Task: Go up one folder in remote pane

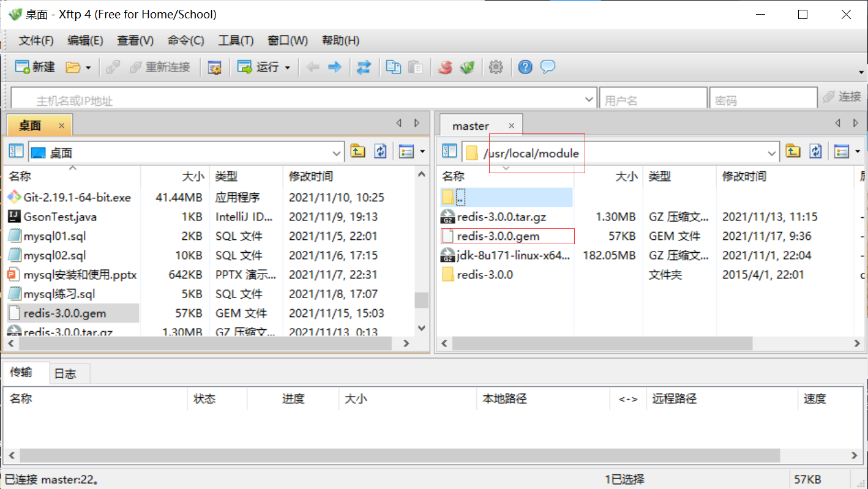Action: pyautogui.click(x=793, y=151)
